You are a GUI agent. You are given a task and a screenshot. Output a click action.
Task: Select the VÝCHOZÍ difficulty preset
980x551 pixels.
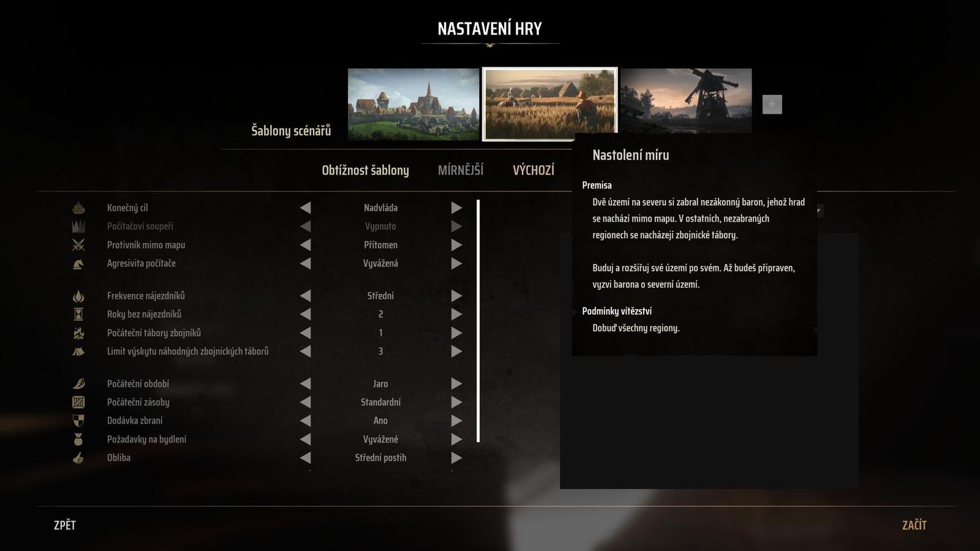[533, 170]
